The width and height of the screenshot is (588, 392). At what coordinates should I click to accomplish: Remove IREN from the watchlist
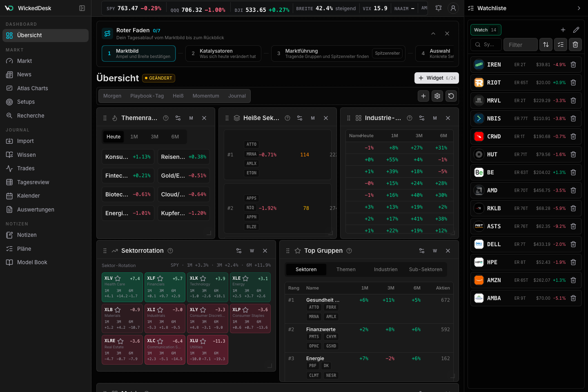point(573,65)
